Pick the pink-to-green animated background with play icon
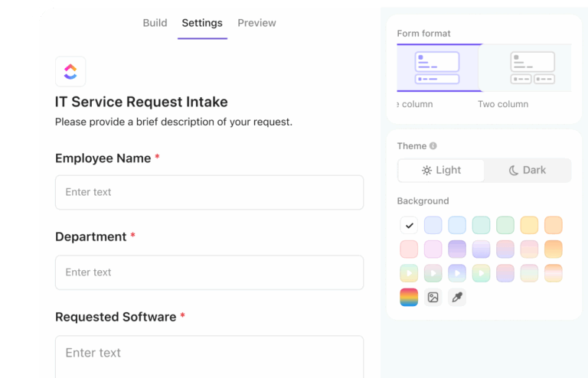 coord(433,273)
